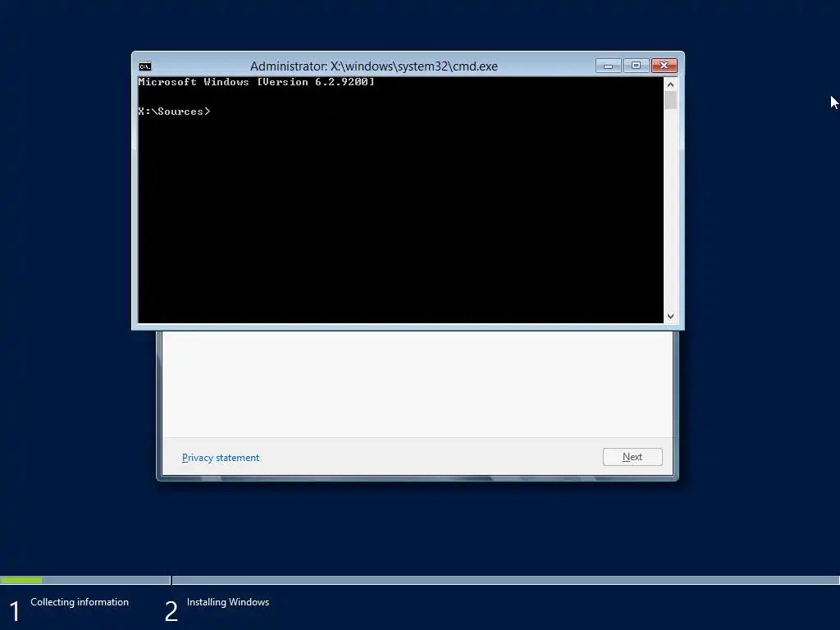840x630 pixels.
Task: Click the Installing Windows step label
Action: (x=228, y=602)
